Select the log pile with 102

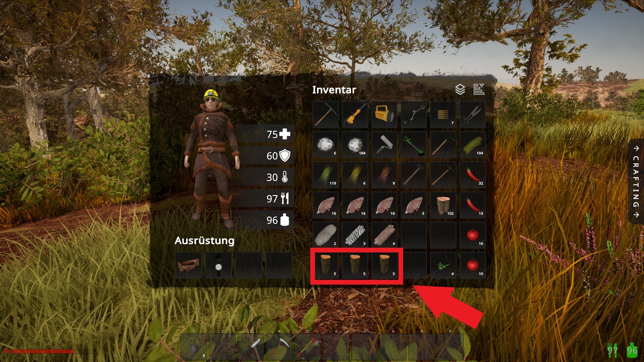point(443,205)
